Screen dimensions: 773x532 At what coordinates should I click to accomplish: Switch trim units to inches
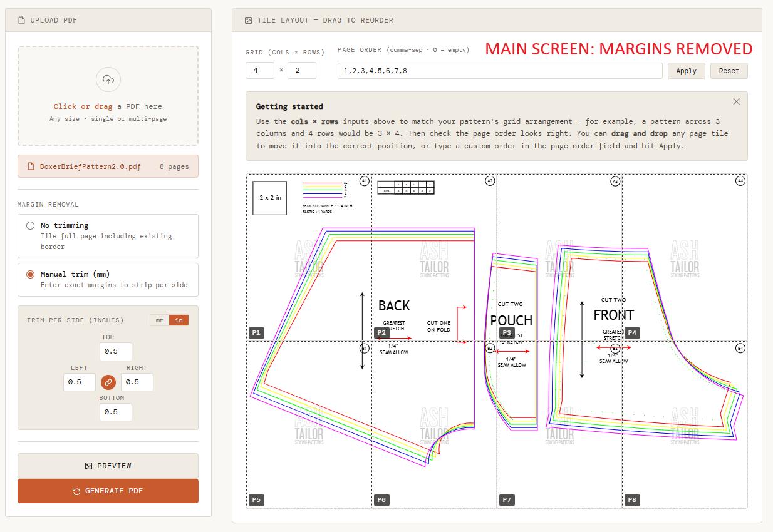coord(179,320)
